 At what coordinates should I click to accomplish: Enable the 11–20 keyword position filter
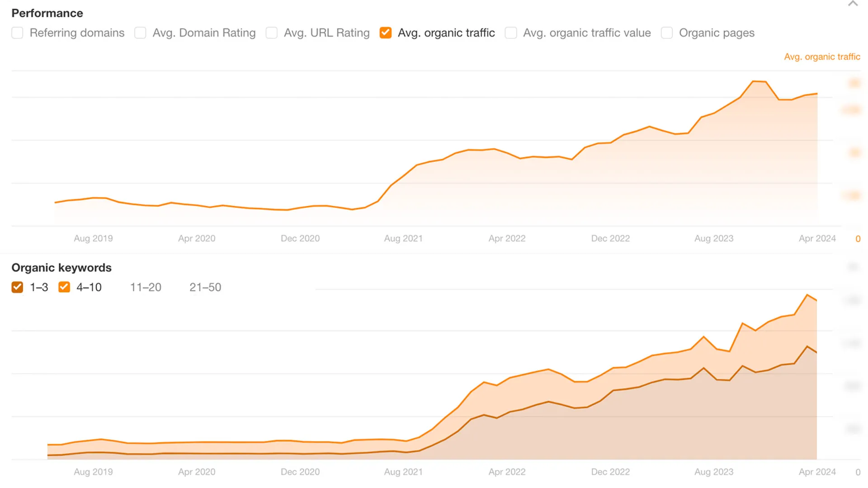coord(146,287)
